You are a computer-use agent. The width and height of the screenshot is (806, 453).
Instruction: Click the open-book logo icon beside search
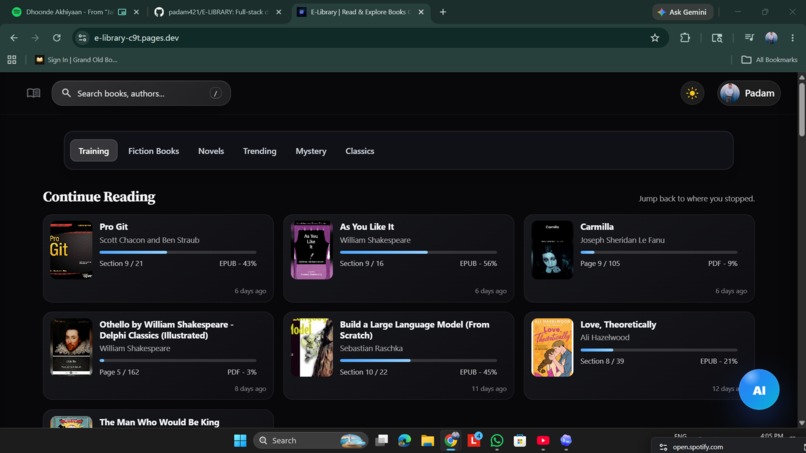click(33, 93)
